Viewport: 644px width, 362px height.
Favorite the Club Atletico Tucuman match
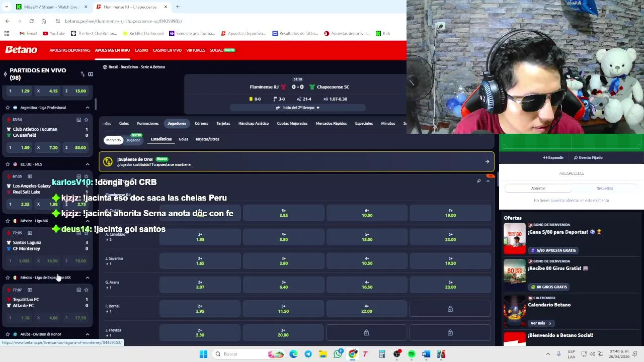pos(86,120)
